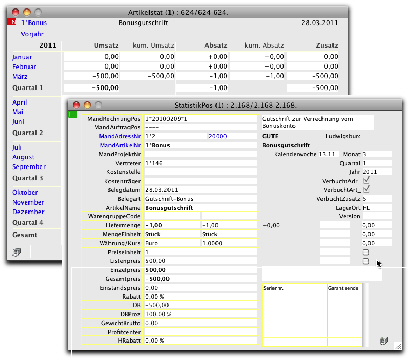Open the September month link

[x=29, y=166]
